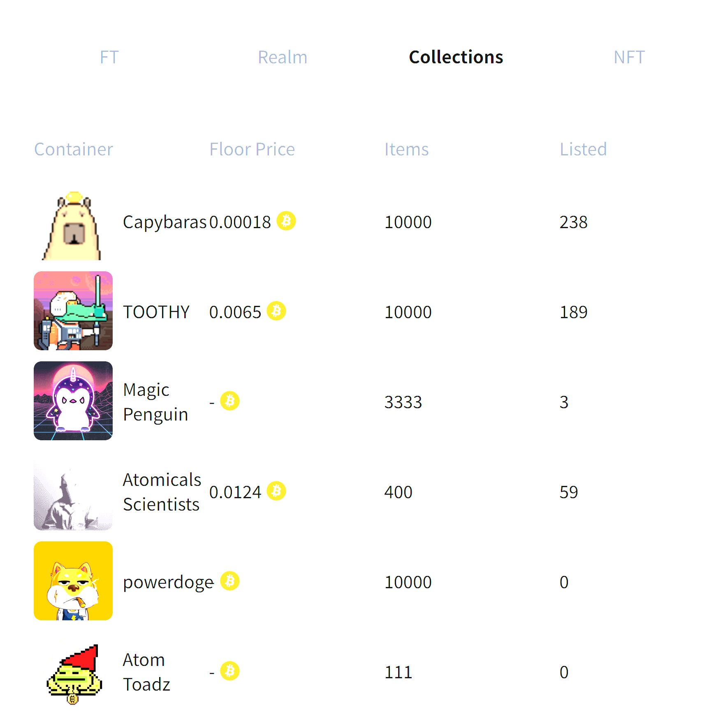Screen dimensions: 716x728
Task: Go to the NFT tab
Action: click(629, 57)
